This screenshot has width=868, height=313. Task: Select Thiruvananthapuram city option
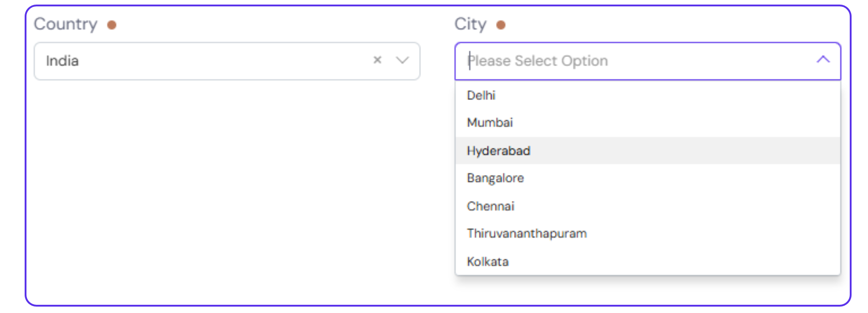click(527, 234)
